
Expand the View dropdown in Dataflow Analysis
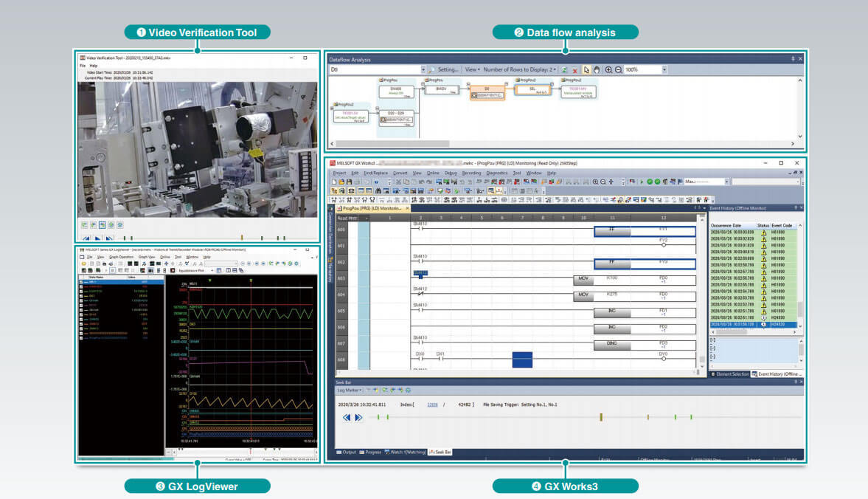472,69
